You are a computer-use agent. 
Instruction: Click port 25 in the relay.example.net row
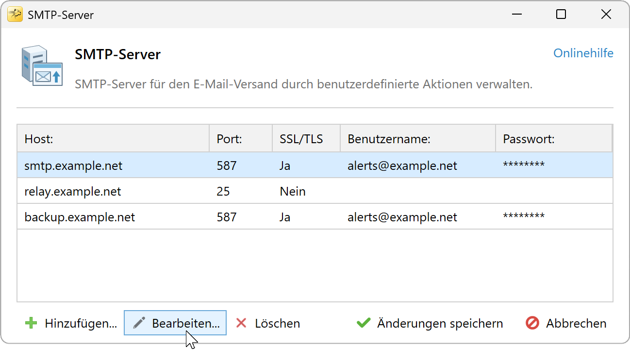(x=223, y=191)
